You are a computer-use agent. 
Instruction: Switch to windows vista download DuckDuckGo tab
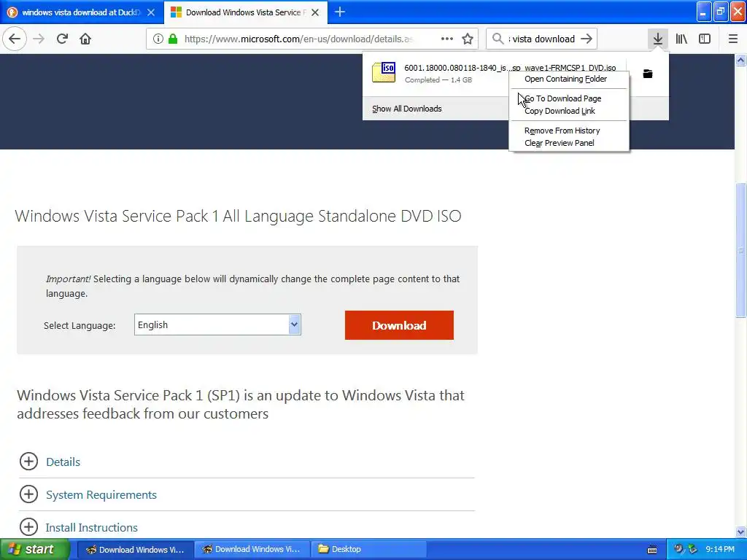click(81, 12)
